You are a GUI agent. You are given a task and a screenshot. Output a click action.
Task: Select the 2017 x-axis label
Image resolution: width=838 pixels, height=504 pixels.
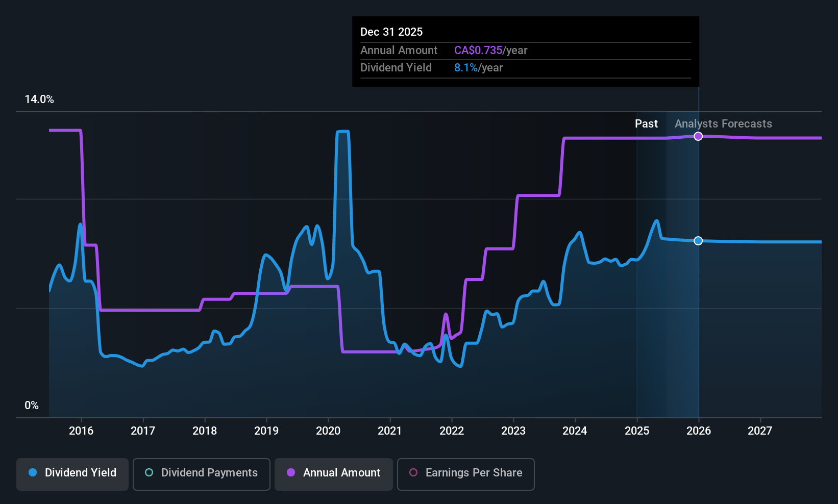pyautogui.click(x=143, y=431)
